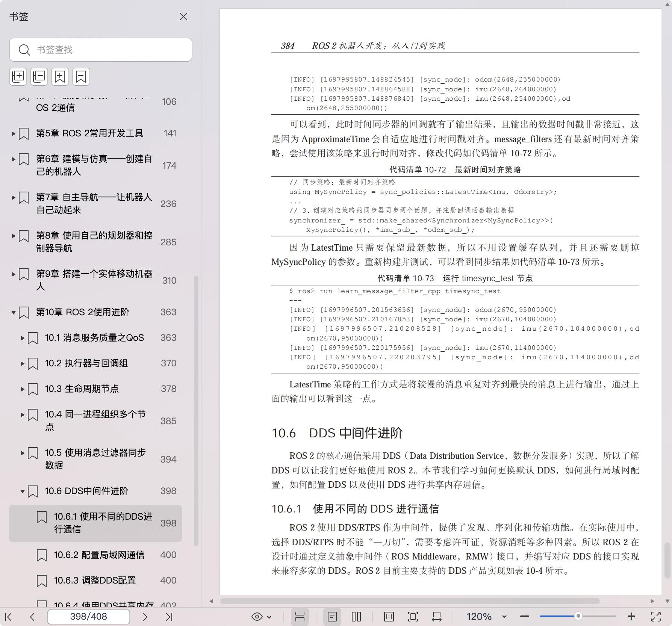Collapse all bookmarks icon
672x626 pixels.
coord(39,77)
